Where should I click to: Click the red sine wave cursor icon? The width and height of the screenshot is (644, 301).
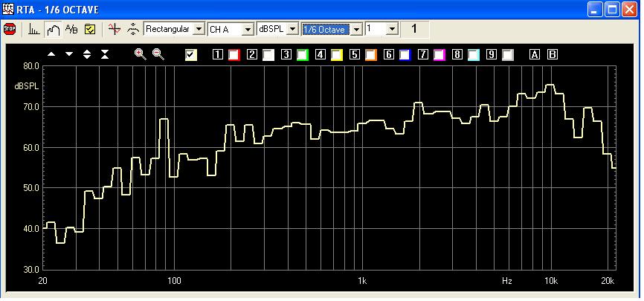point(114,29)
